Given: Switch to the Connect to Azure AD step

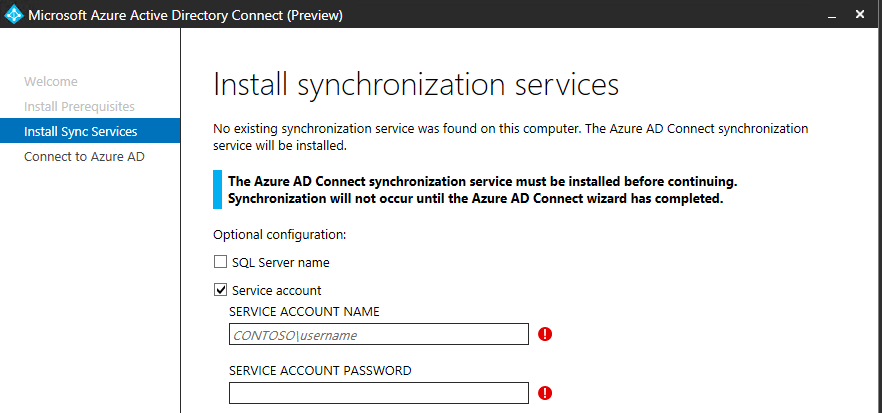Looking at the screenshot, I should pos(85,156).
